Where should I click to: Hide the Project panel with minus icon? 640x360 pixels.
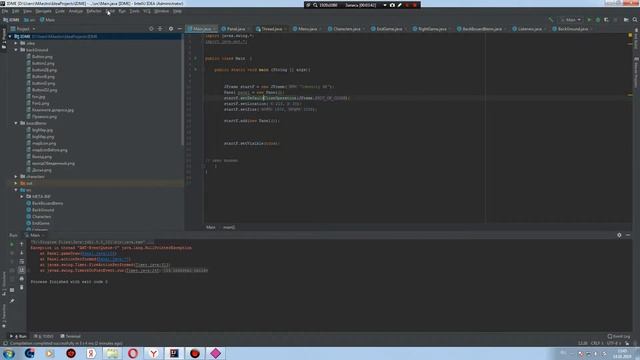point(180,29)
